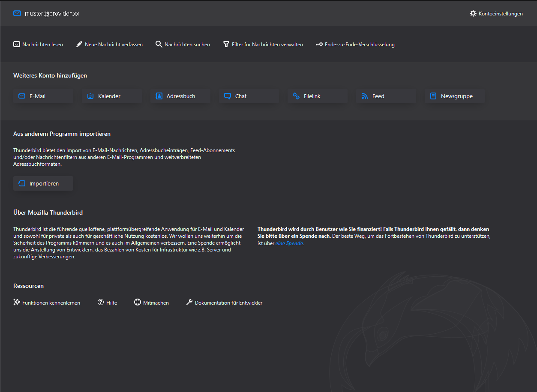Set up a Filelink account
The height and width of the screenshot is (392, 537).
(x=318, y=96)
